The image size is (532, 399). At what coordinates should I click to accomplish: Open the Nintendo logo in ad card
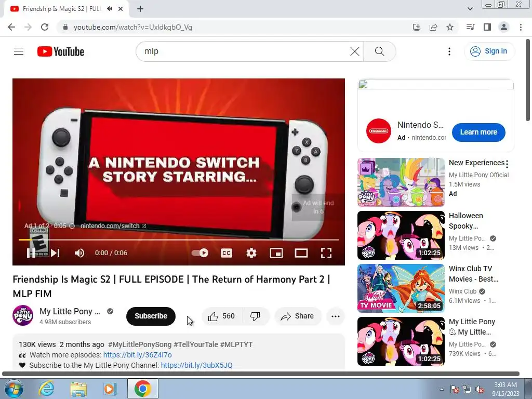point(379,131)
